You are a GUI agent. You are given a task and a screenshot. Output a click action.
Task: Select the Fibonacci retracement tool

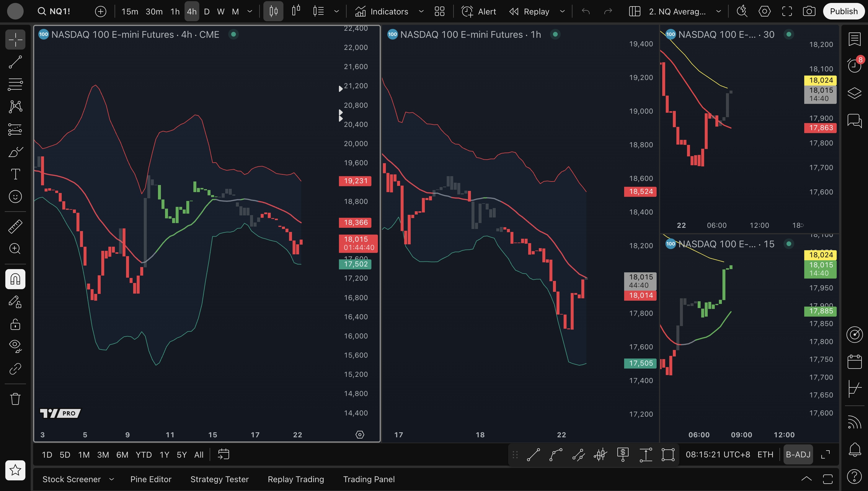tap(15, 84)
